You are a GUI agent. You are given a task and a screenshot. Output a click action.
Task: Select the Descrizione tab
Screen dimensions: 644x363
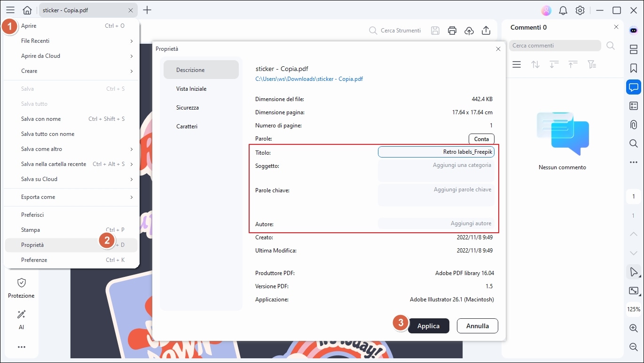pos(201,70)
